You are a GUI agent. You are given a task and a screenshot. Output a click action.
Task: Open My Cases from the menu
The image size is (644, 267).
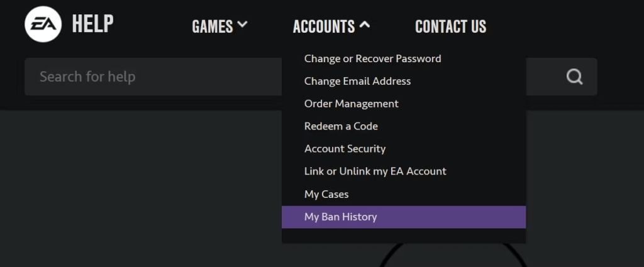click(326, 194)
